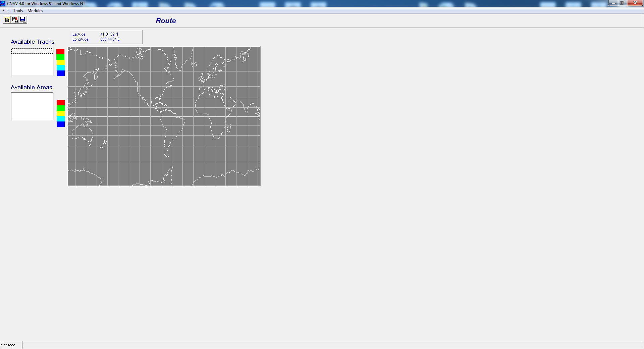Pick the yellow Available Tracks color swatch

(60, 62)
